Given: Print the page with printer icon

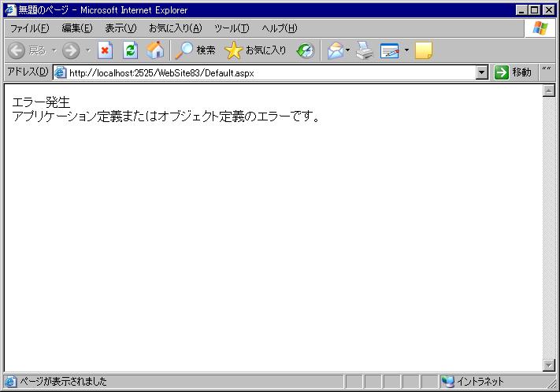Looking at the screenshot, I should (x=365, y=50).
